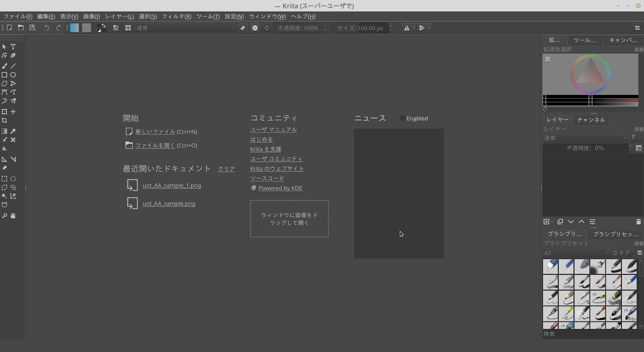This screenshot has width=644, height=352.
Task: Select the Polygon tool
Action: [4, 84]
